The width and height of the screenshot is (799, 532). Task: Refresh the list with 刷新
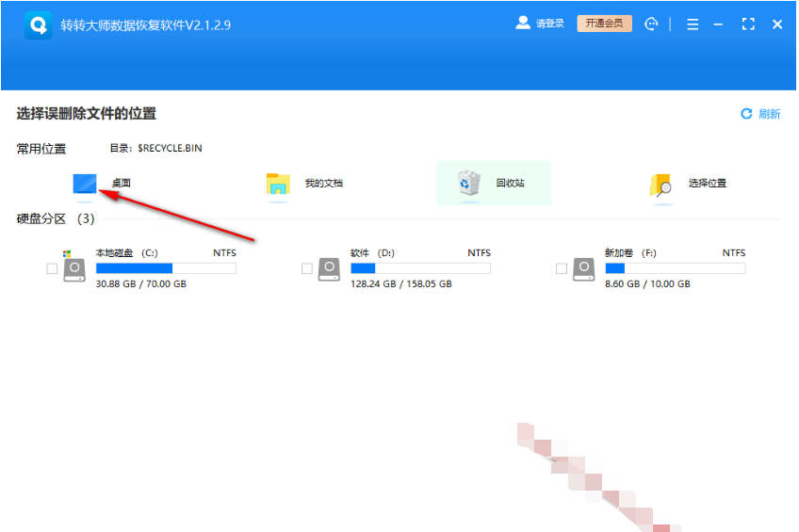click(x=760, y=114)
